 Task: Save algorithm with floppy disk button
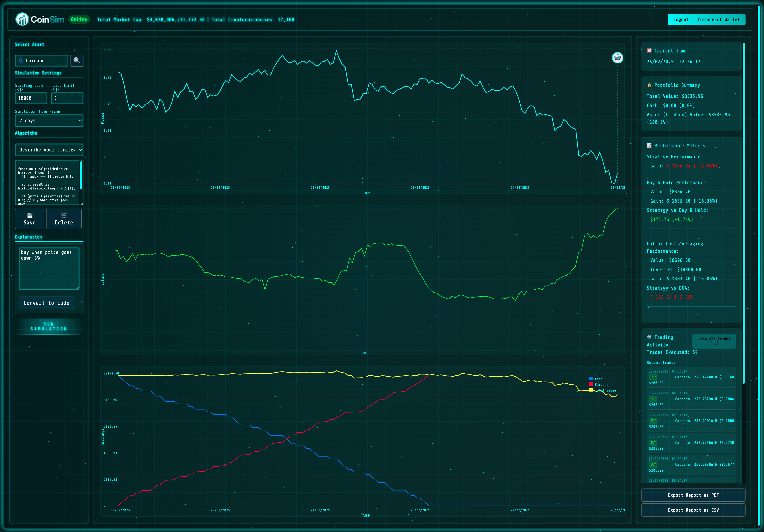click(30, 219)
